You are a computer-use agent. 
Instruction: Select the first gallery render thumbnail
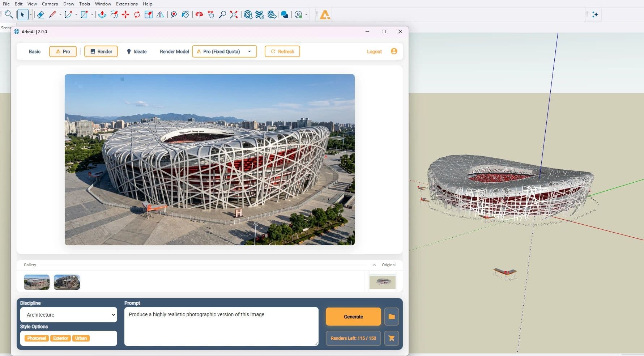click(x=37, y=282)
